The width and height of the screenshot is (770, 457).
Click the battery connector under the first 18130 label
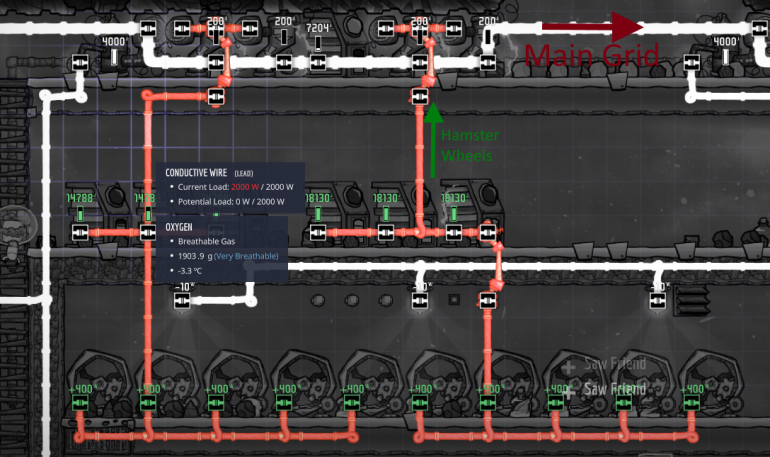pos(318,232)
